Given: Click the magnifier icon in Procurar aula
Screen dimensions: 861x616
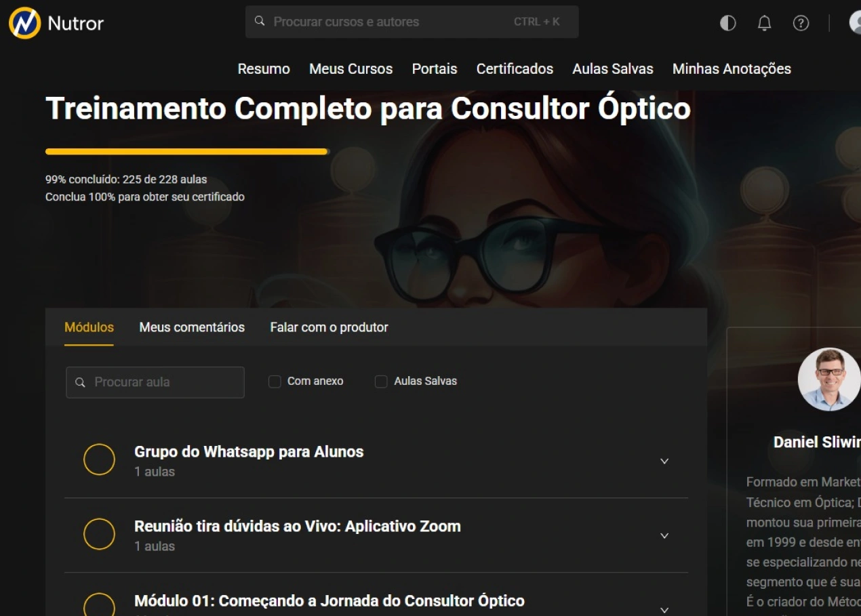Looking at the screenshot, I should click(80, 382).
